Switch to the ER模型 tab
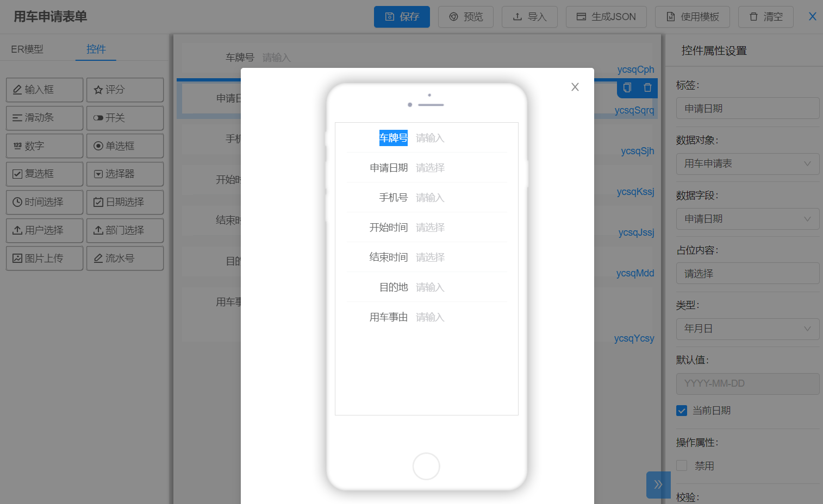 click(x=27, y=49)
